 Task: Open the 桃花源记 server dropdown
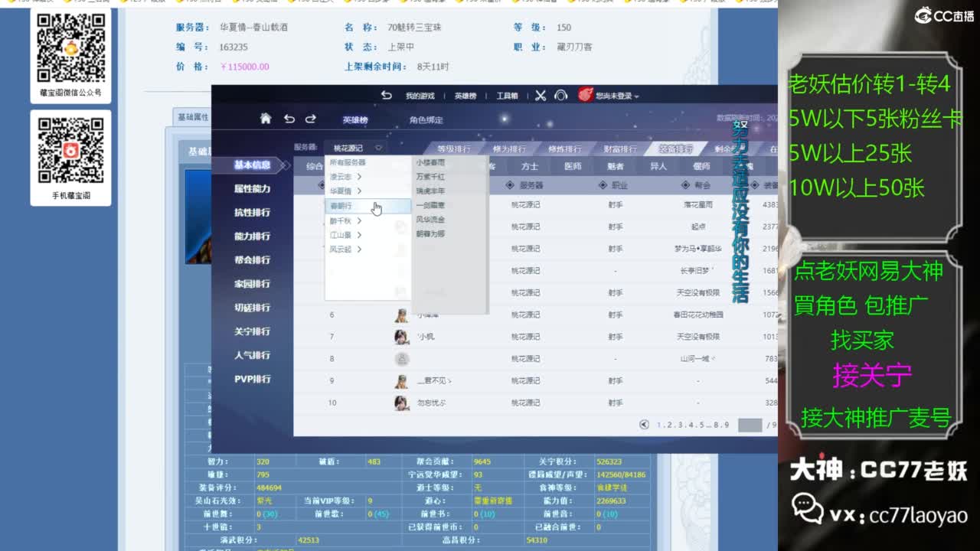pos(350,148)
